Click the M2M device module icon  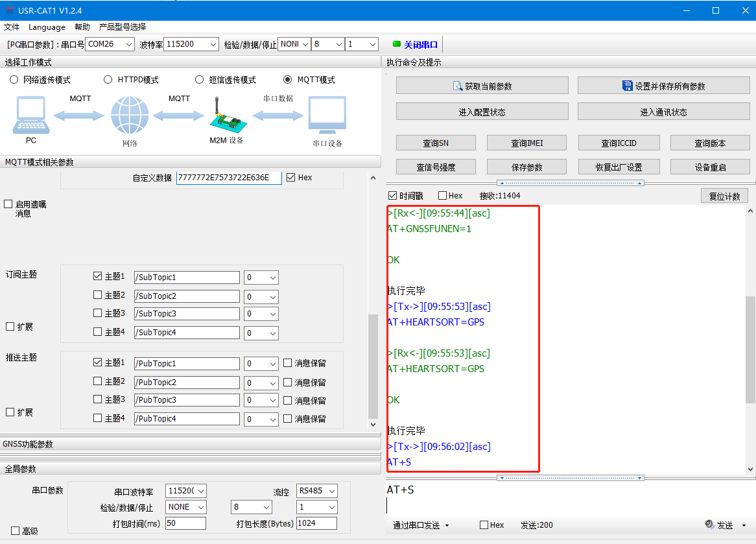[226, 115]
